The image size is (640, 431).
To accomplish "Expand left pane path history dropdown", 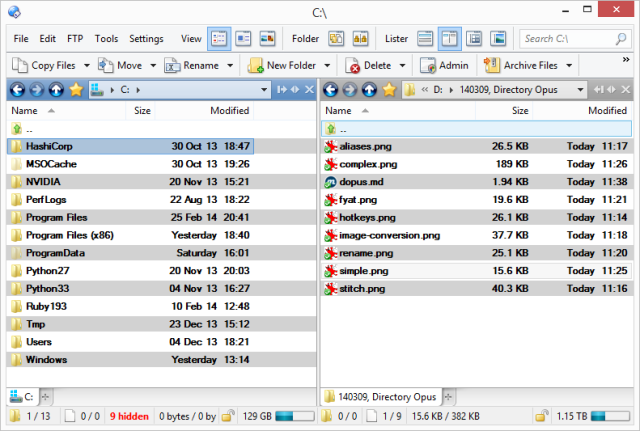I will tap(264, 90).
